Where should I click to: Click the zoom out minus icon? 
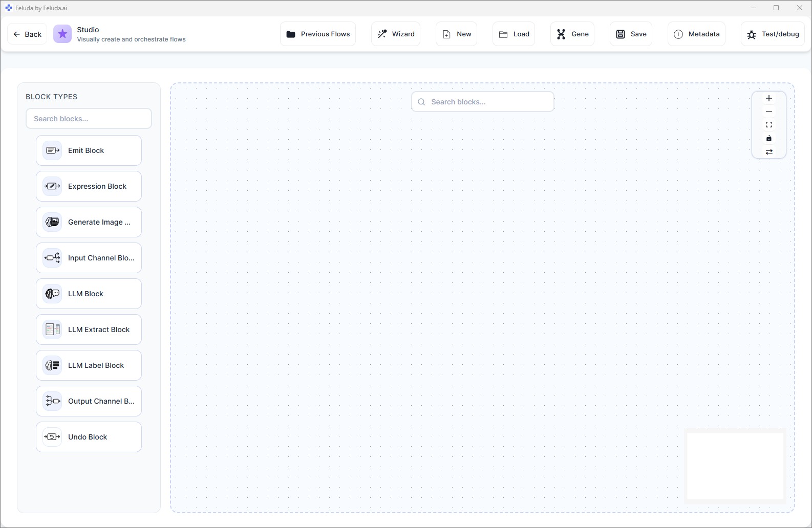coord(768,112)
